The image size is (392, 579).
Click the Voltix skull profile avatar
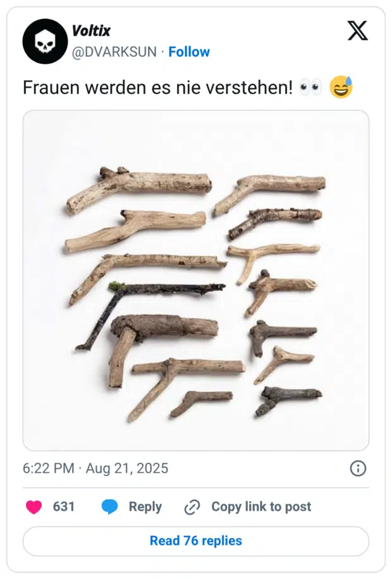tap(45, 41)
